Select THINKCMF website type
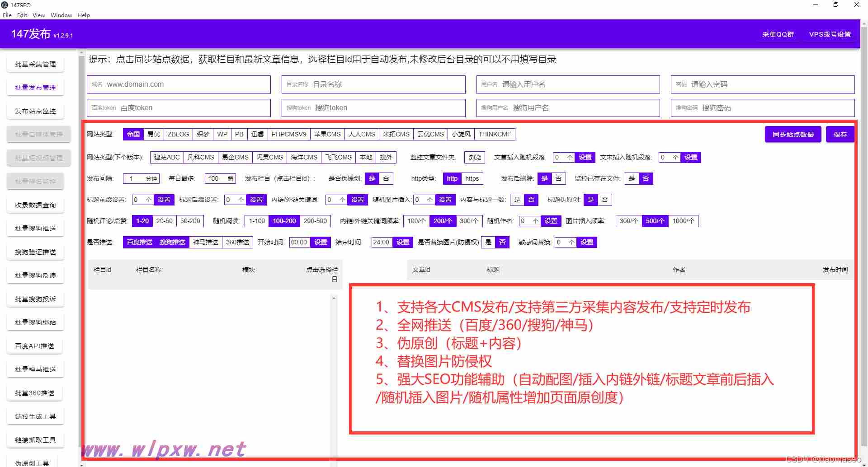Image resolution: width=868 pixels, height=467 pixels. coord(495,134)
